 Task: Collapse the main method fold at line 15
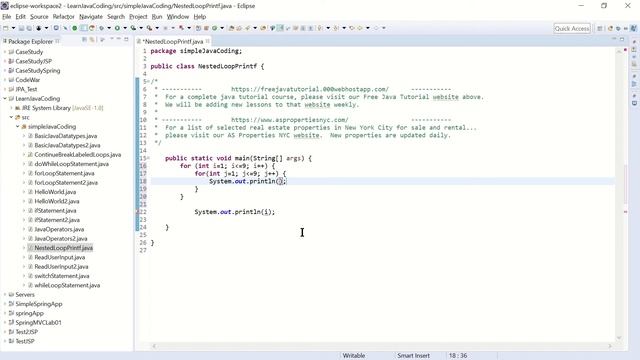pos(149,158)
